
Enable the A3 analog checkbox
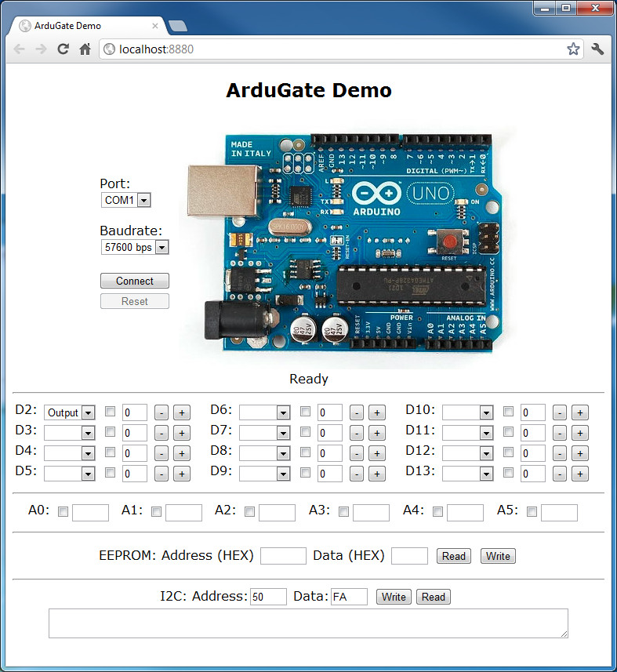343,512
